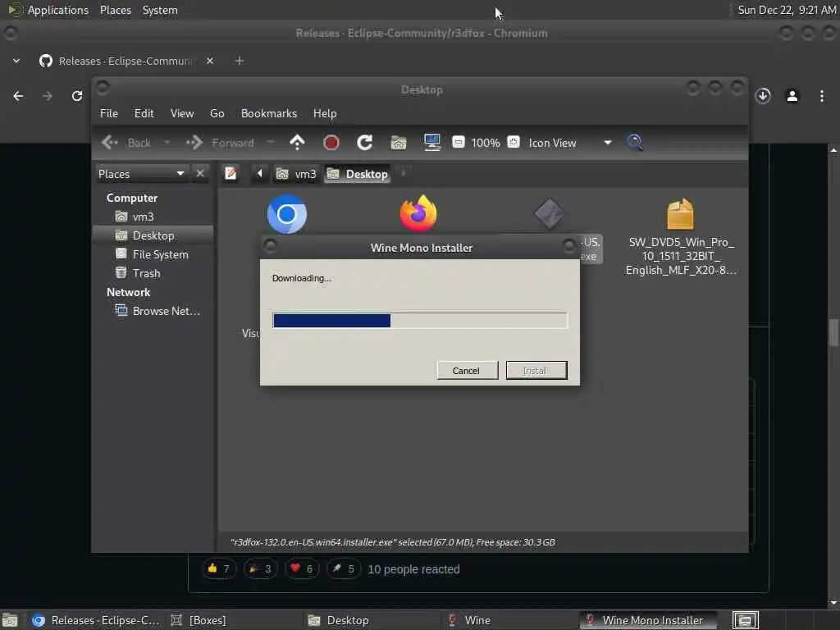Open Help menu in file manager

point(325,113)
